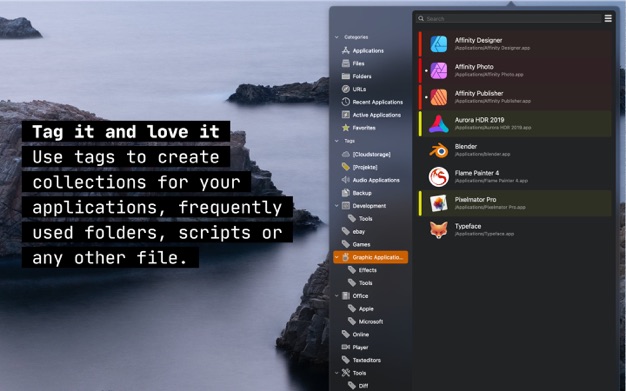The image size is (626, 391).
Task: Launch Aurora HDR 2019
Action: coord(515,123)
